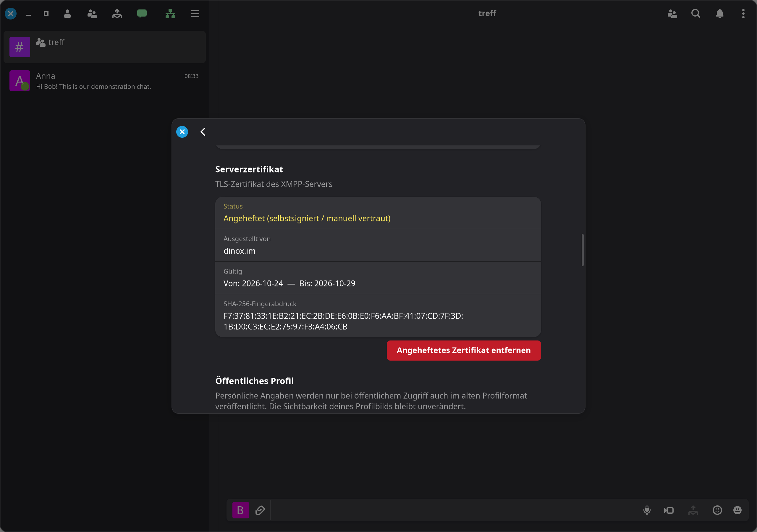Viewport: 757px width, 532px height.
Task: Open the green network/server tree icon
Action: [170, 14]
